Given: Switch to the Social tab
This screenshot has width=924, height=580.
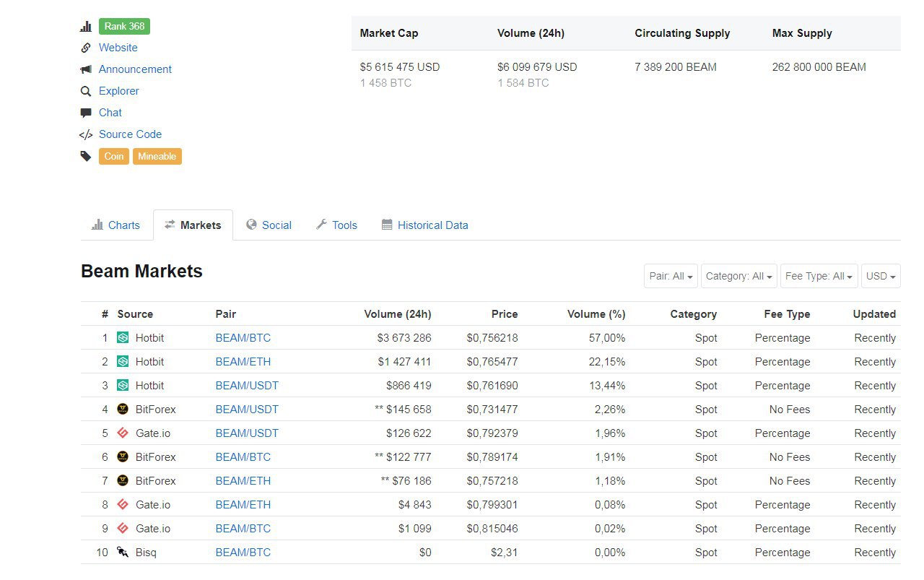Looking at the screenshot, I should [269, 225].
